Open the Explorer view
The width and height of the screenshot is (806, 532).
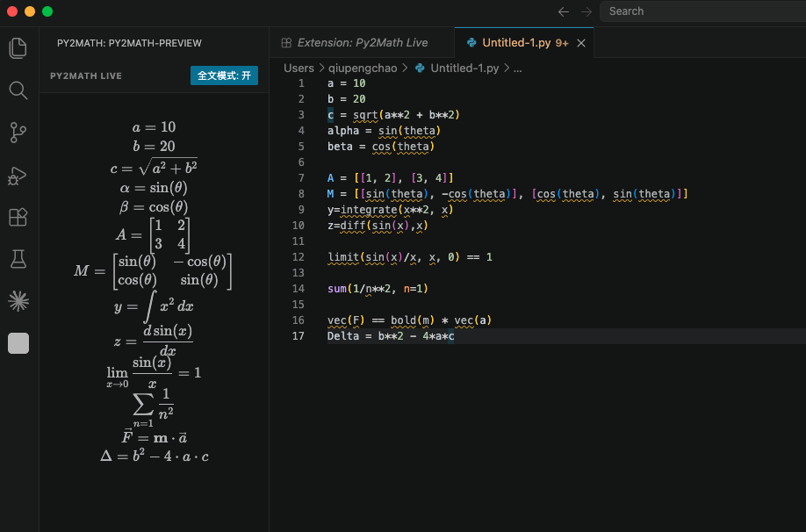[18, 48]
